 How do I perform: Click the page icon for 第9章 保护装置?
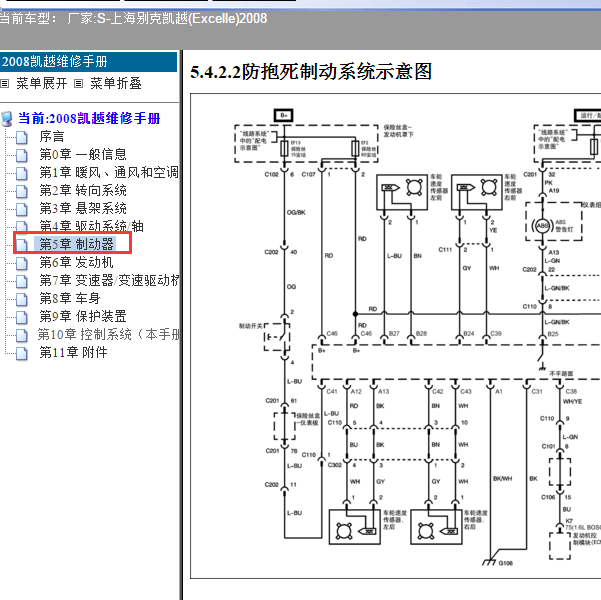21,317
